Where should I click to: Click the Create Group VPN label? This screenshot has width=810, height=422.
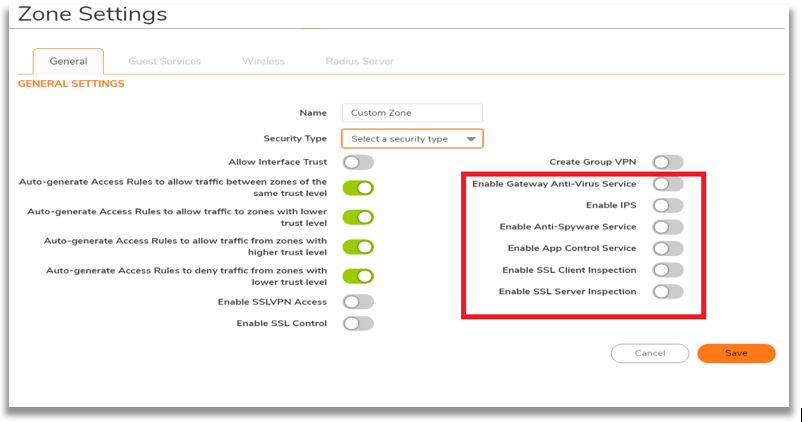pos(593,162)
